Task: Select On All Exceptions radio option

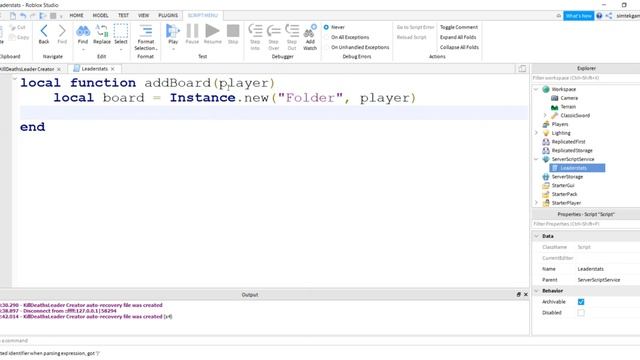Action: click(x=326, y=37)
